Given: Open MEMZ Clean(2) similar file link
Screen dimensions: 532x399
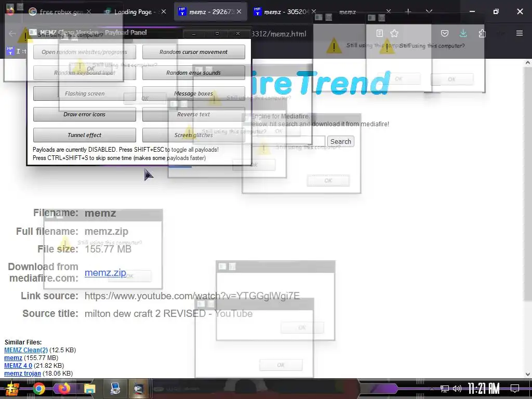Looking at the screenshot, I should point(26,350).
